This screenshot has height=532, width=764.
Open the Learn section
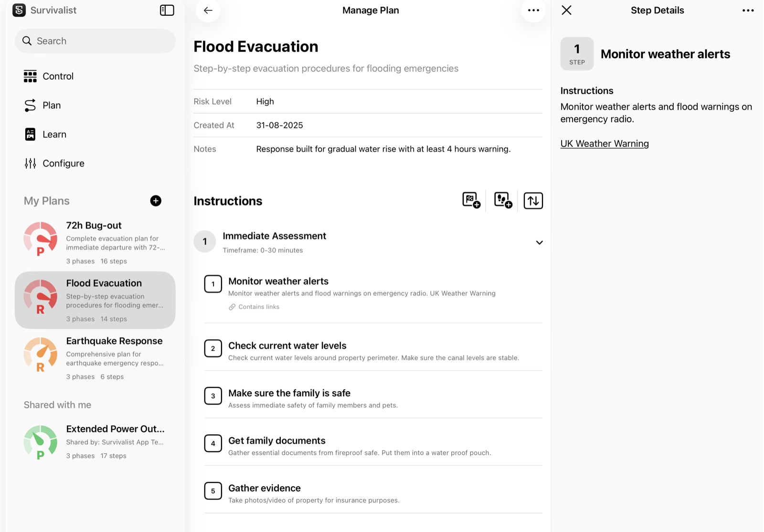click(x=95, y=135)
